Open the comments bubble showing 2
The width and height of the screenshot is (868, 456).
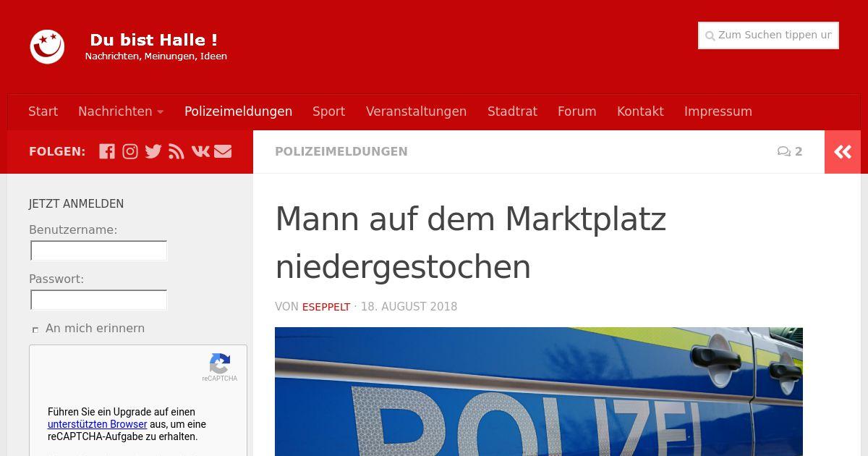790,151
